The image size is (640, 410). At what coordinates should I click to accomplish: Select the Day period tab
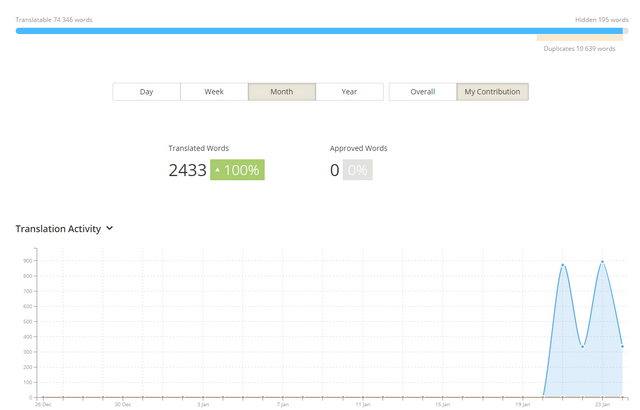point(147,92)
